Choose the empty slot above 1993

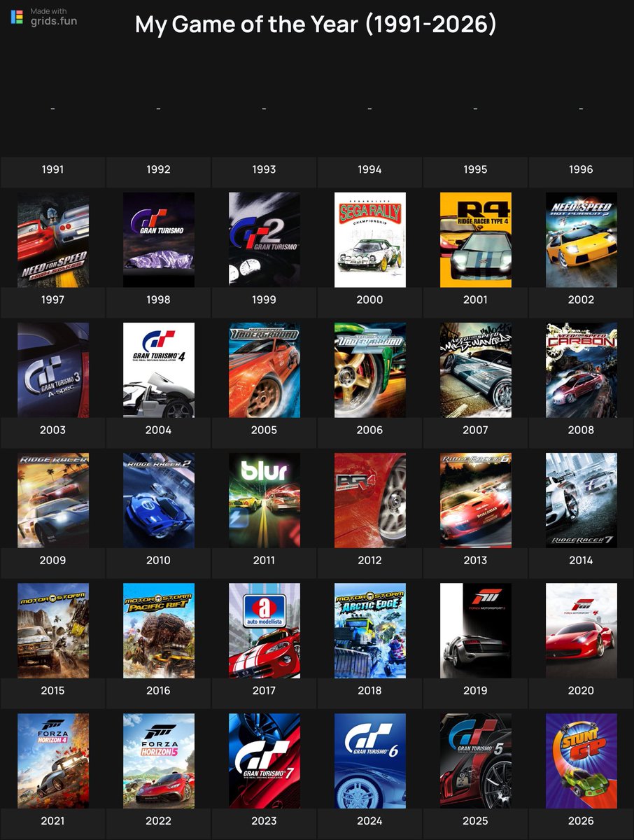(265, 108)
